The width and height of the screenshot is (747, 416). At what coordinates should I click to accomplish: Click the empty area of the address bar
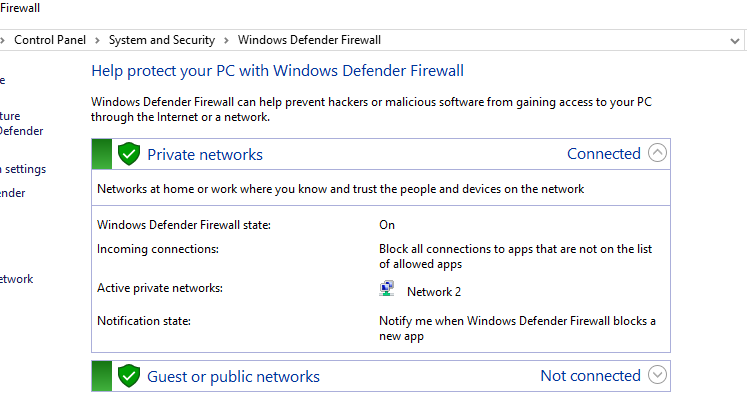pos(550,40)
